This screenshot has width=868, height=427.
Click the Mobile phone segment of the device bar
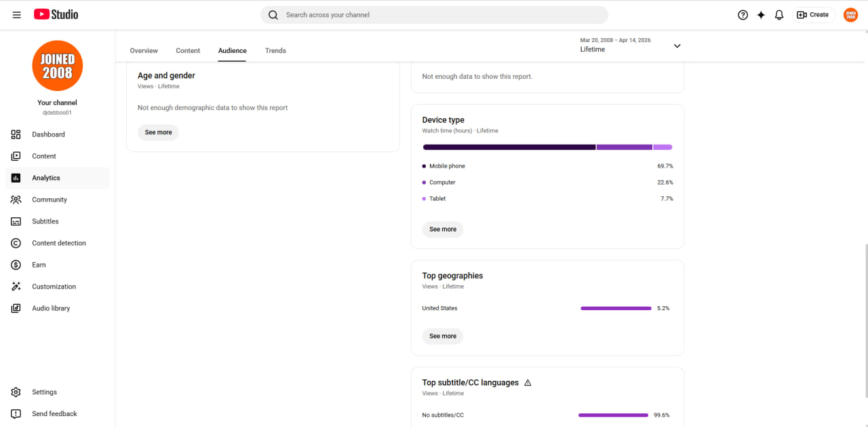coord(509,147)
